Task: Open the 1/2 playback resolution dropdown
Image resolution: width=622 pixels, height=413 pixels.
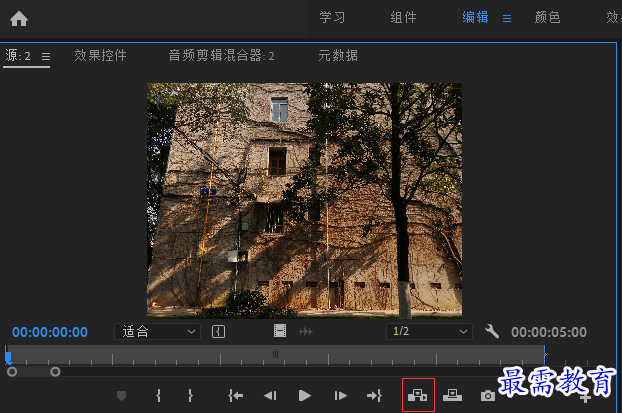Action: click(429, 332)
